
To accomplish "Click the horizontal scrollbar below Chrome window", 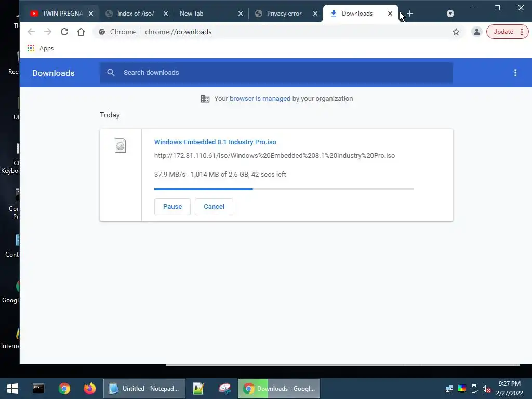I will 343,365.
